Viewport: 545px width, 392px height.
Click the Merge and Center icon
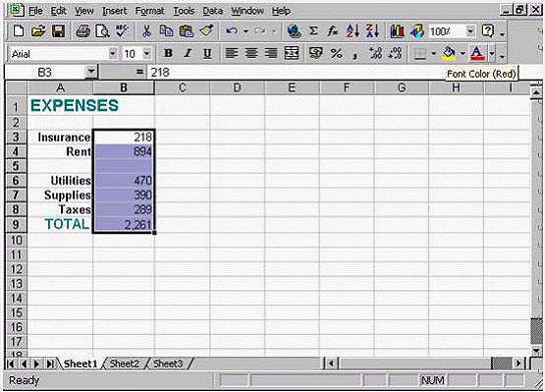click(292, 53)
